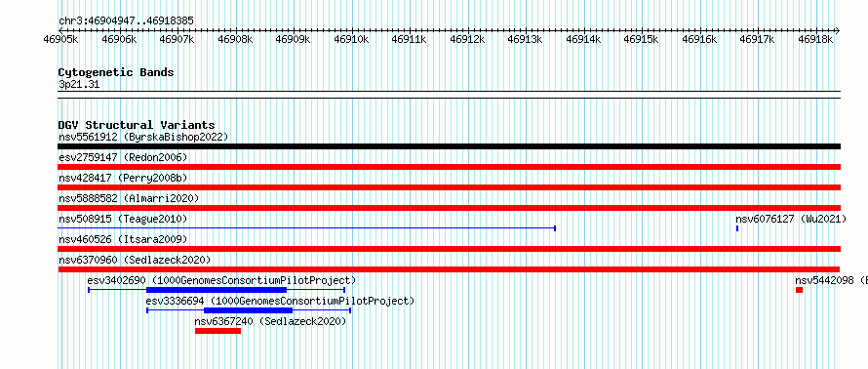868x369 pixels.
Task: Open the esv3336694 1000GenomesConsortiumPilotProject label
Action: (280, 301)
